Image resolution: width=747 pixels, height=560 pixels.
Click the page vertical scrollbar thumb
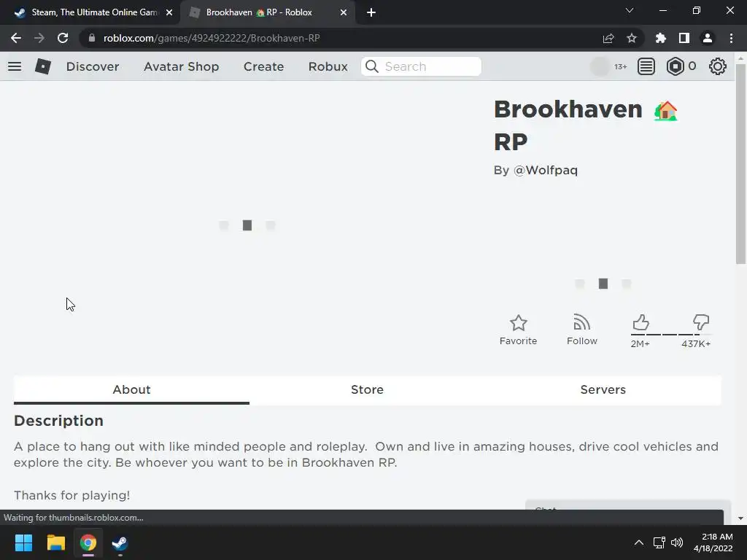740,164
